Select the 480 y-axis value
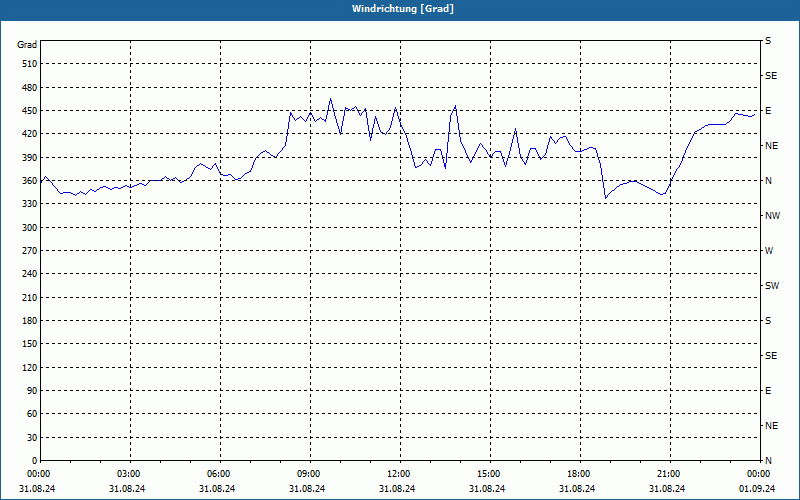This screenshot has width=800, height=500. (30, 87)
